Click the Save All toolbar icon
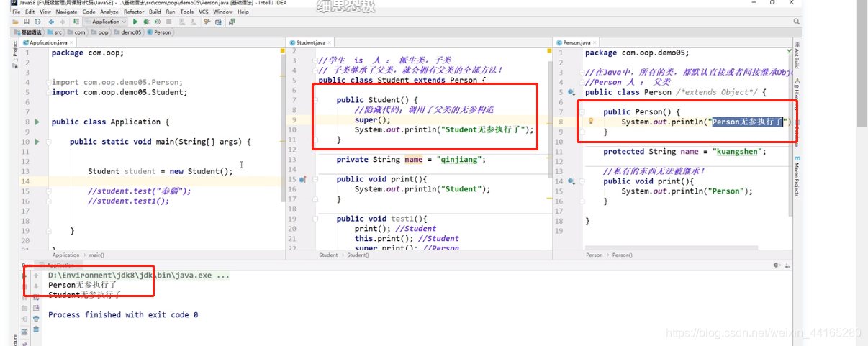The image size is (868, 346). tap(27, 22)
